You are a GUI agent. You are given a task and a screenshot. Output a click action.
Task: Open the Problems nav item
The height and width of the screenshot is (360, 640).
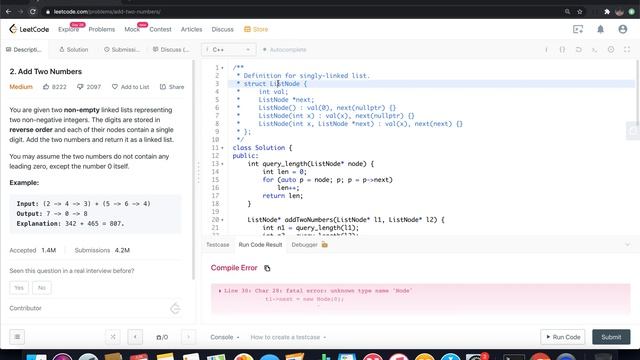point(102,29)
